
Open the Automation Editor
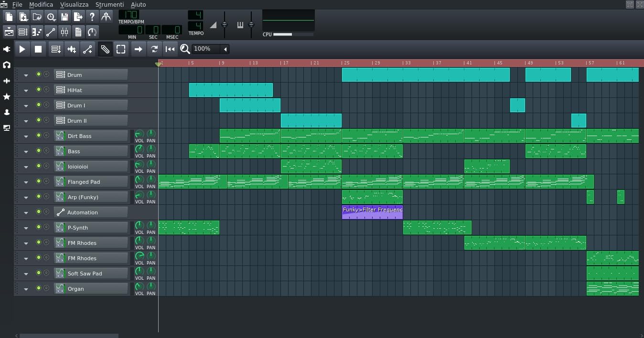(x=51, y=32)
